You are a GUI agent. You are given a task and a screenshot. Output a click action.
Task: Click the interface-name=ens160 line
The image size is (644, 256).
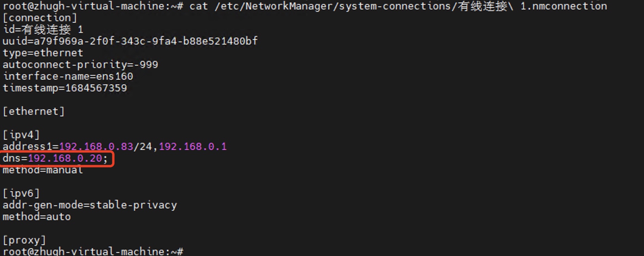tap(68, 76)
